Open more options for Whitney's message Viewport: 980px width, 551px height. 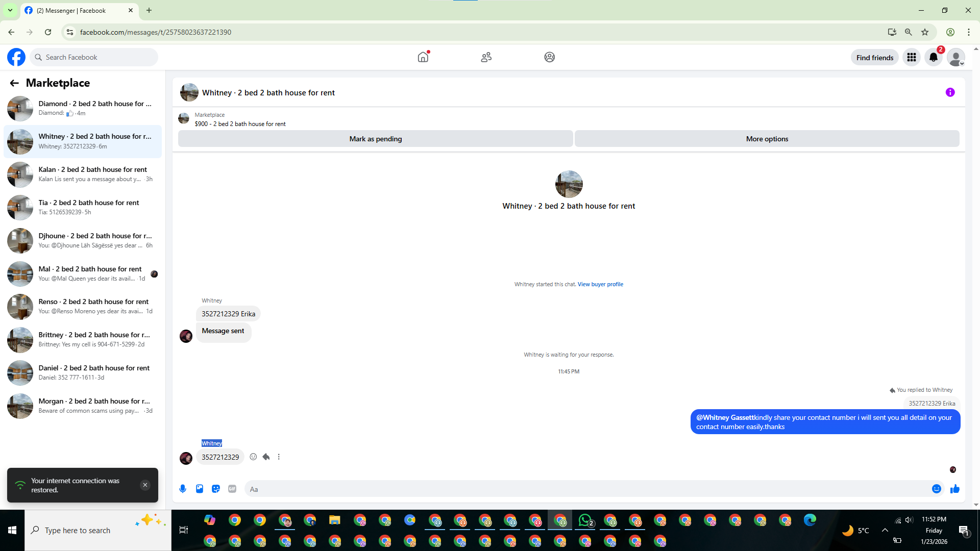click(x=279, y=457)
